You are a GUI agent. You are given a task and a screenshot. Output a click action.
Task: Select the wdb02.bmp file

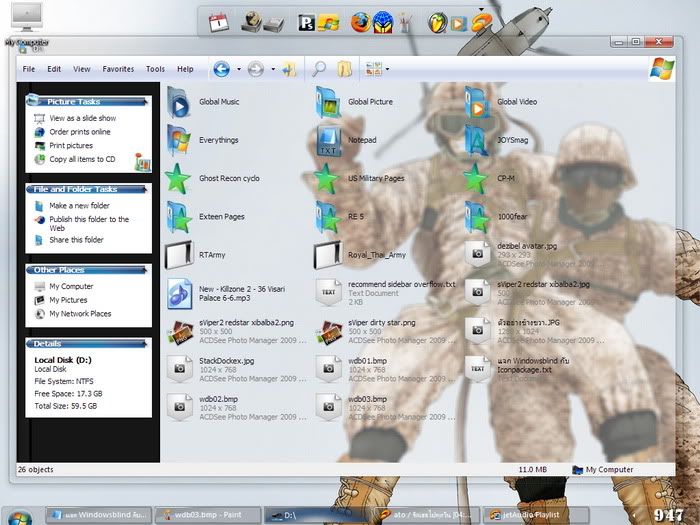coord(237,408)
